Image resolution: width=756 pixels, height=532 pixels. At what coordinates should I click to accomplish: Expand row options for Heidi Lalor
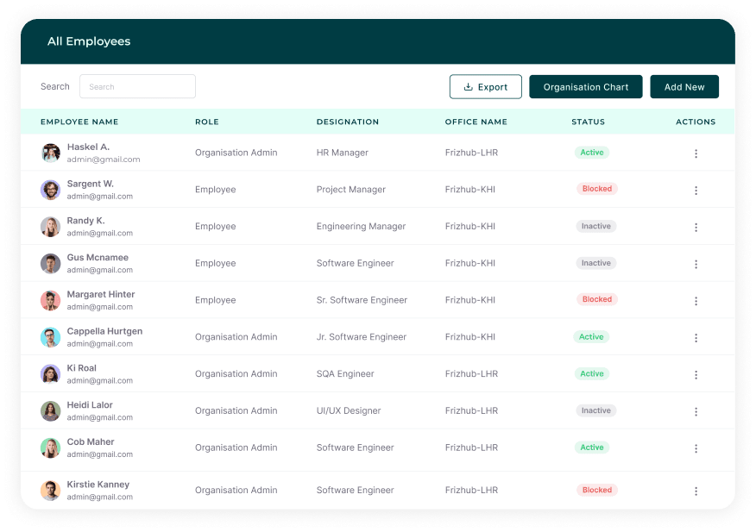point(696,412)
